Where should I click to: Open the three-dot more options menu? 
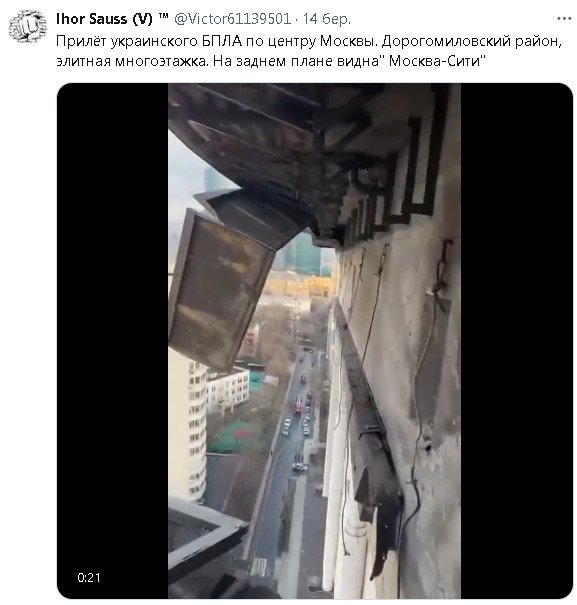(x=563, y=18)
